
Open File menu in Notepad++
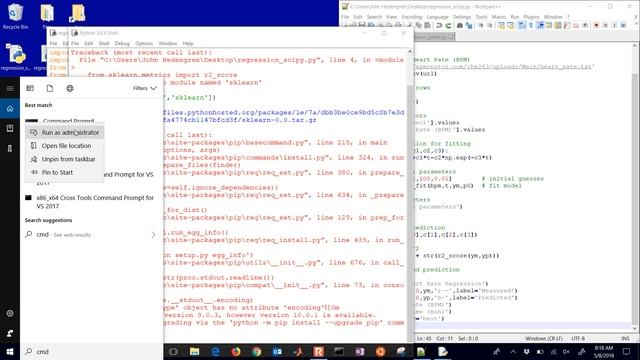pos(345,17)
